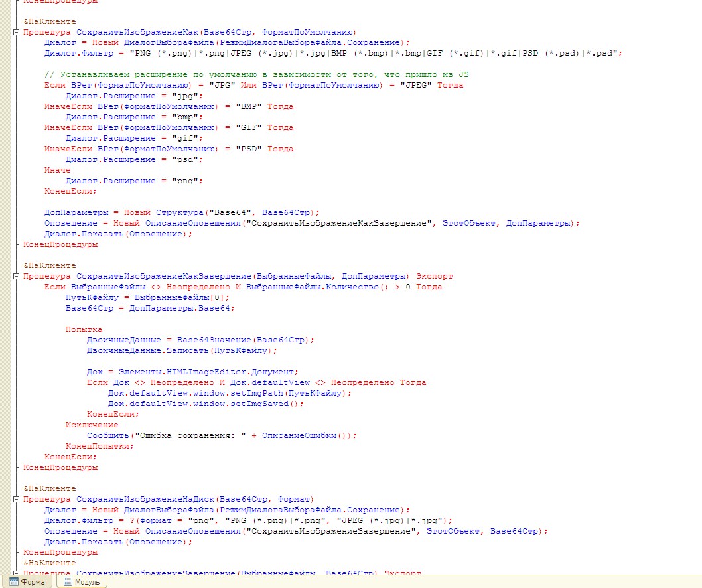
Task: Click the setImgSaved() call line
Action: (206, 404)
